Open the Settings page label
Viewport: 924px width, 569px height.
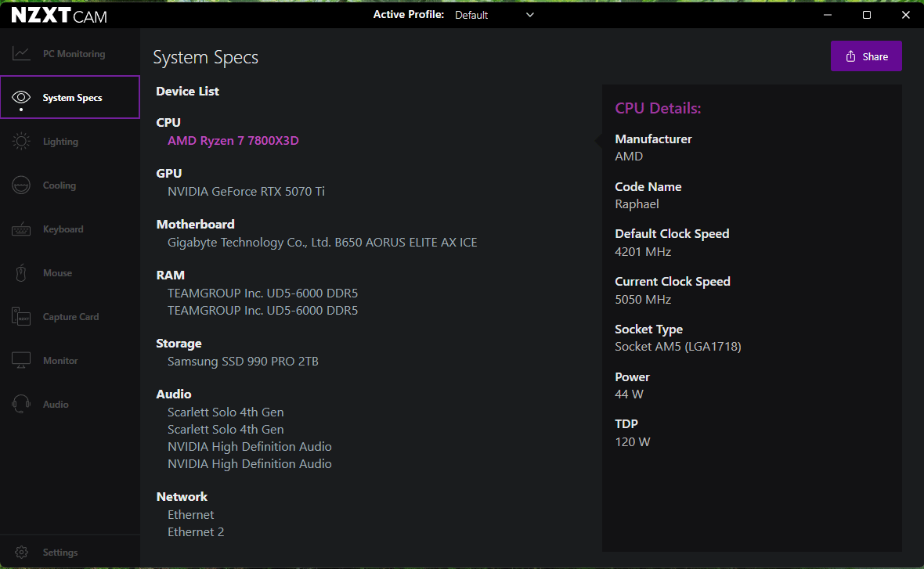60,553
